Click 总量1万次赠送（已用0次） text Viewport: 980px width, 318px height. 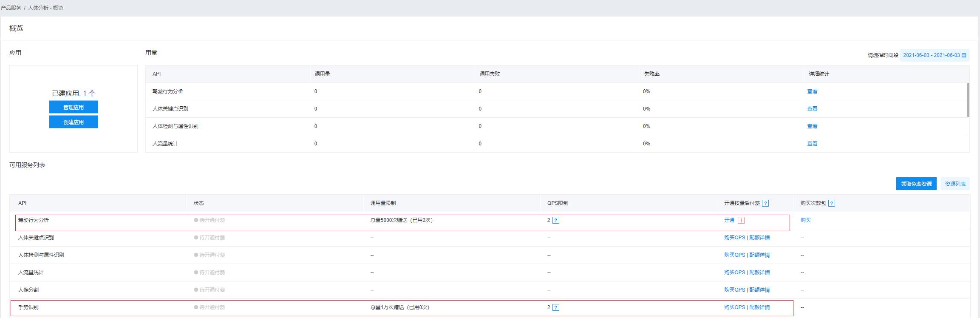pyautogui.click(x=399, y=307)
